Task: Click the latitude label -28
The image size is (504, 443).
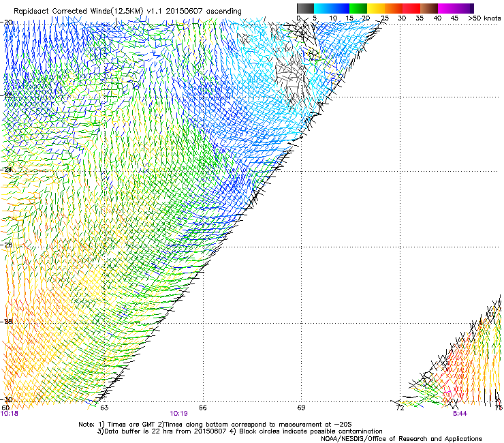Action: coord(7,322)
